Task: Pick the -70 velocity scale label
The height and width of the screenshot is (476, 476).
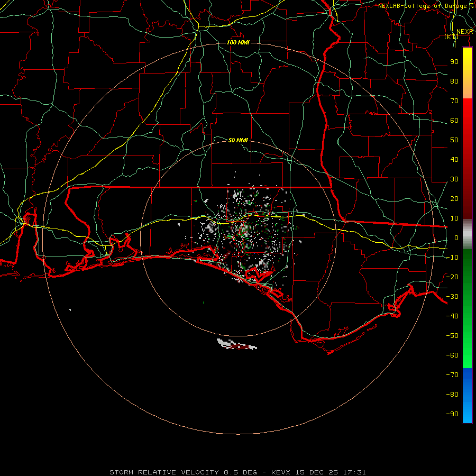Action: [452, 375]
